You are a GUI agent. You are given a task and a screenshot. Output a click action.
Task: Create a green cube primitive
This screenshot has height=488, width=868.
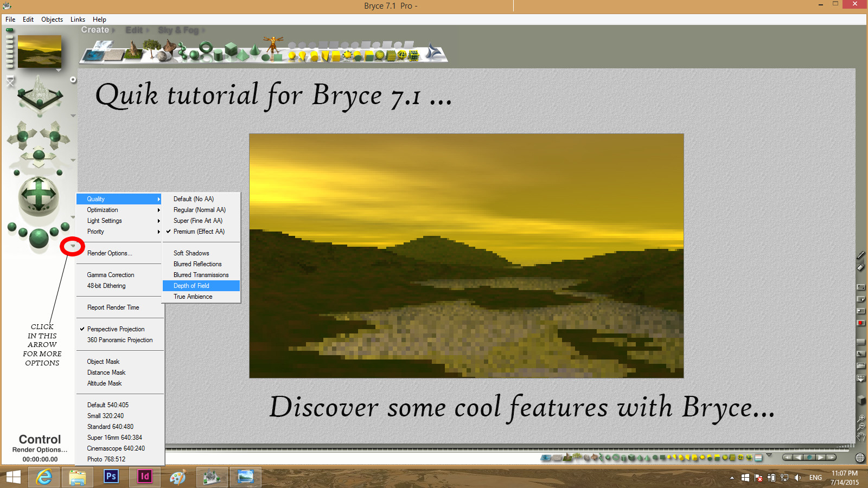click(x=231, y=49)
